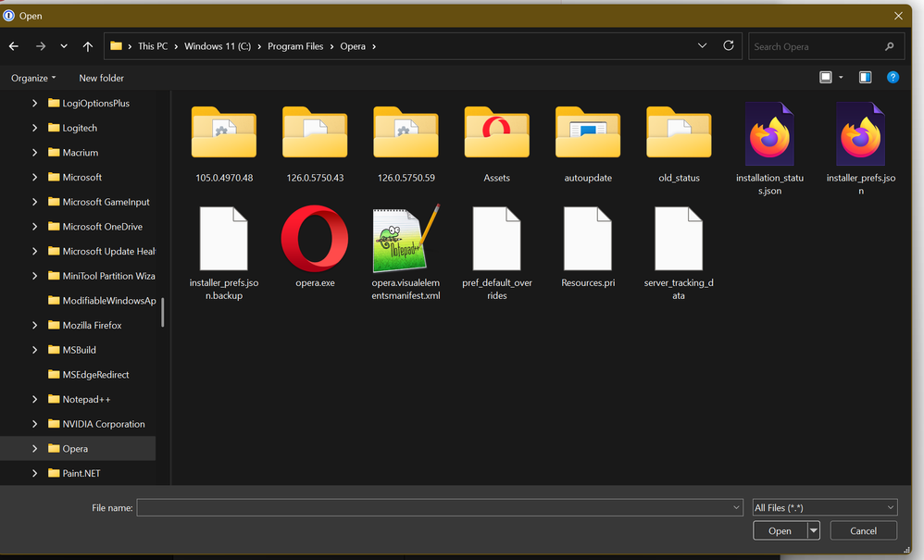Open the address bar history dropdown
Screen dimensions: 924x560
pyautogui.click(x=705, y=46)
